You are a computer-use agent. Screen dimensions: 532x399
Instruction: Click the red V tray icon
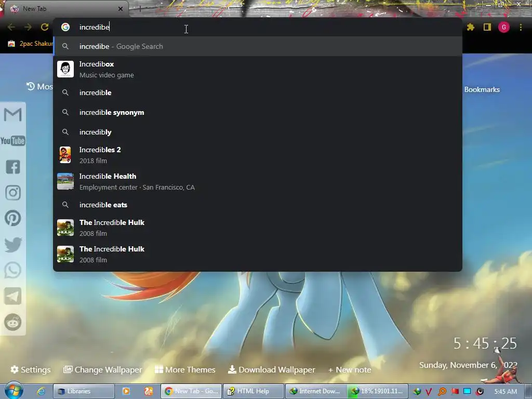[429, 392]
